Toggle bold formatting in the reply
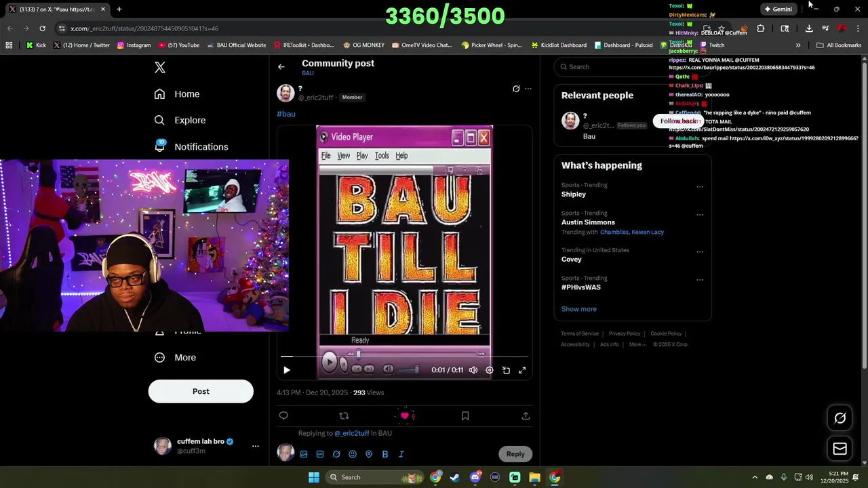The width and height of the screenshot is (868, 488). (x=385, y=454)
